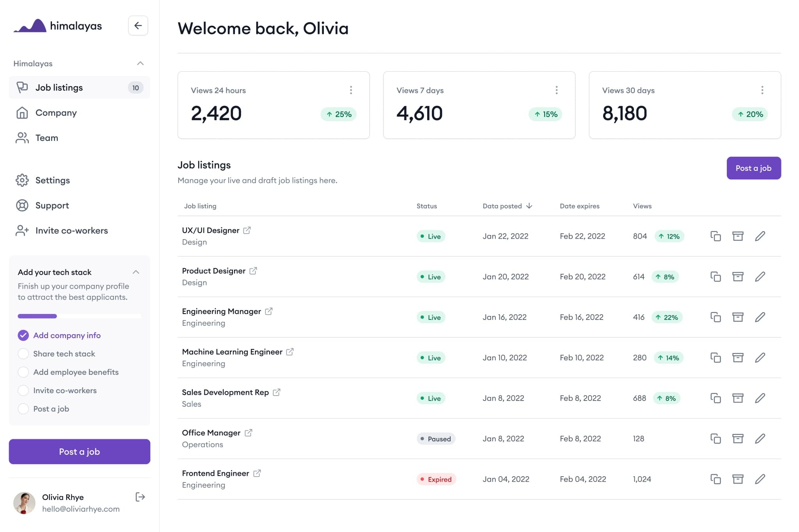Click the duplicate icon for UX/UI Designer

(x=716, y=236)
